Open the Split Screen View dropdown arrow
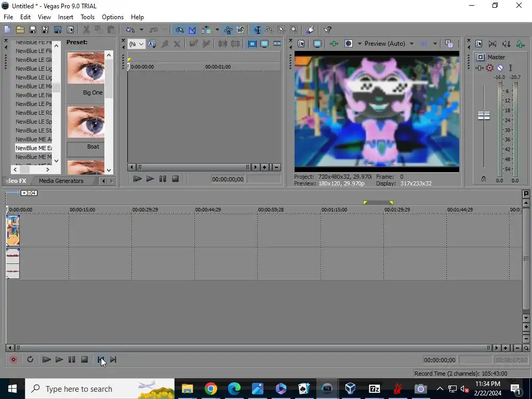Image resolution: width=532 pixels, height=399 pixels. pyautogui.click(x=360, y=44)
